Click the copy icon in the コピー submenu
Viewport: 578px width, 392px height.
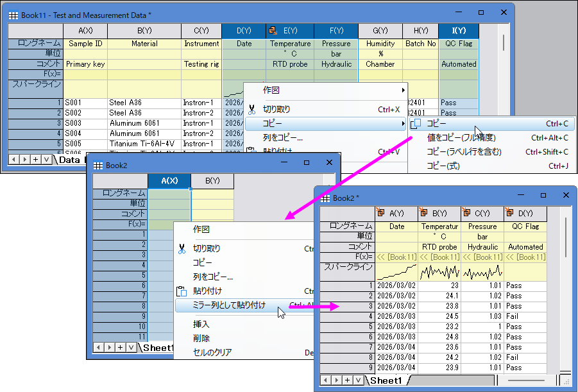point(416,124)
